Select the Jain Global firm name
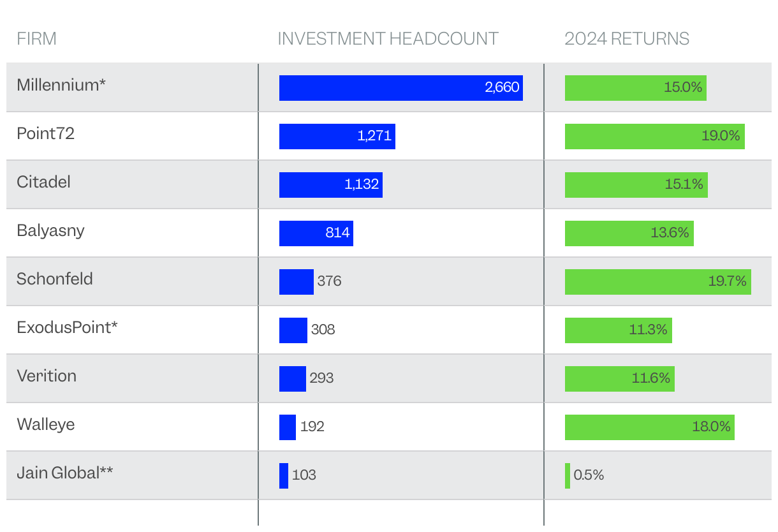 (x=65, y=473)
